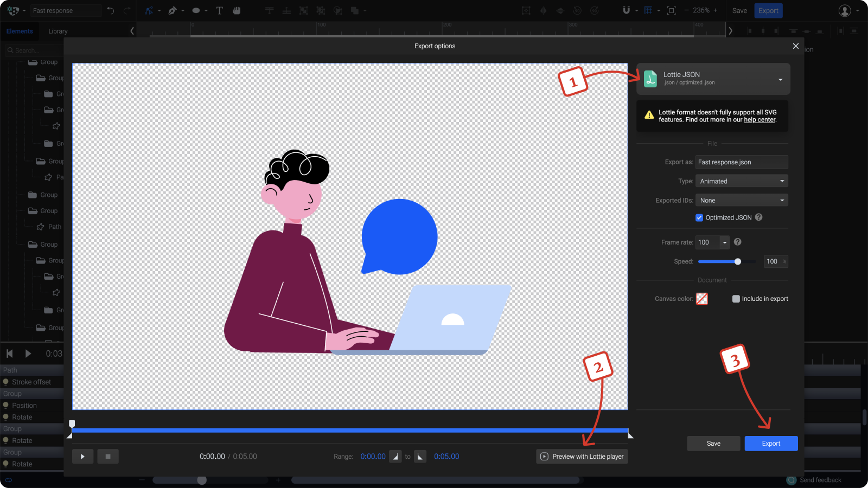Rotate selection 90 degrees counterclockwise

578,10
